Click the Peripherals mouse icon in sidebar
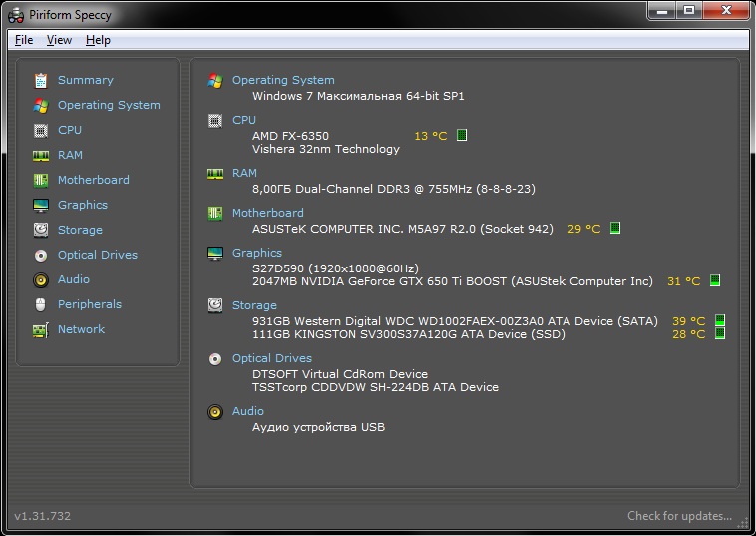Screen dimensions: 756x536 tap(41, 304)
